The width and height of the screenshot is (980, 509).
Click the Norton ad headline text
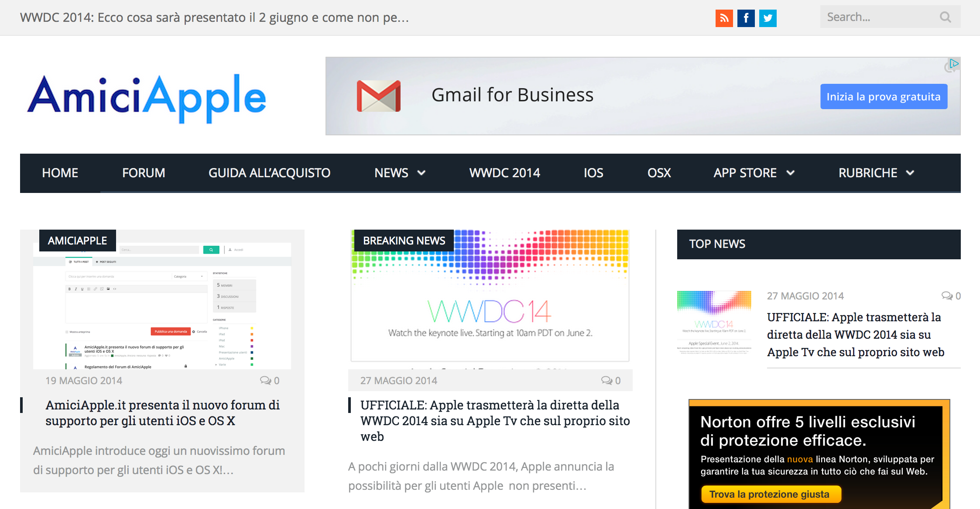point(808,431)
